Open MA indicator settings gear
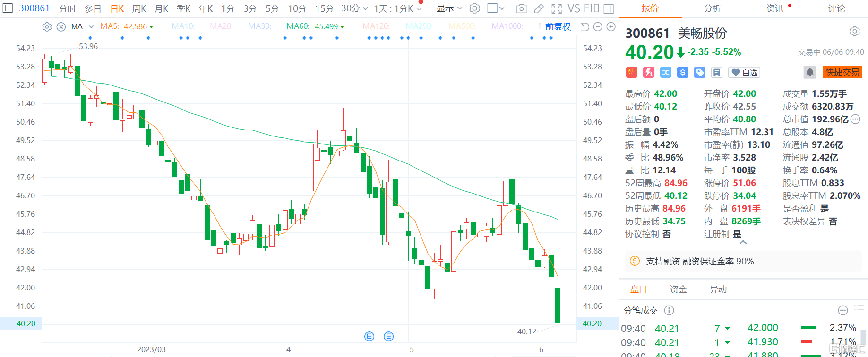The width and height of the screenshot is (868, 357). point(47,27)
